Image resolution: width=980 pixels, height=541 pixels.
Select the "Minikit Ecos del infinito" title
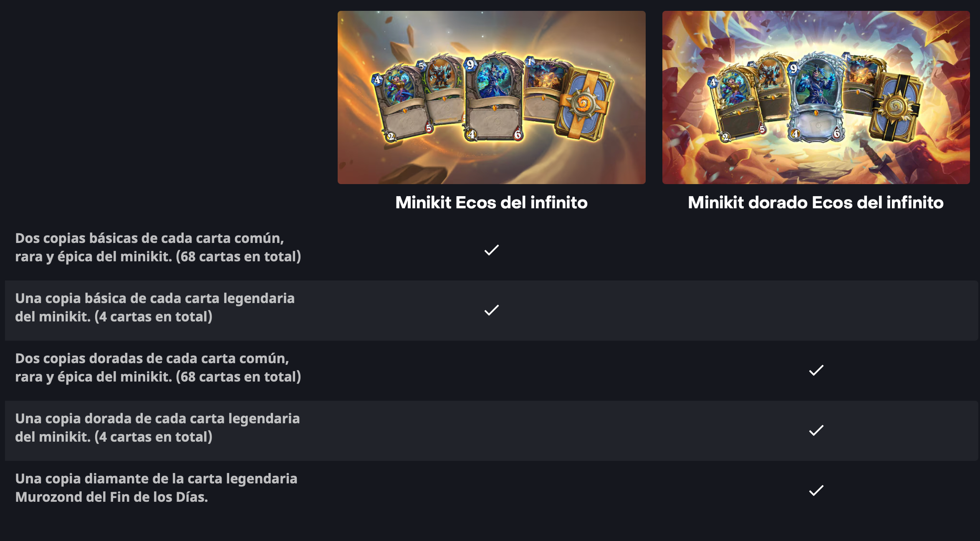pos(491,202)
